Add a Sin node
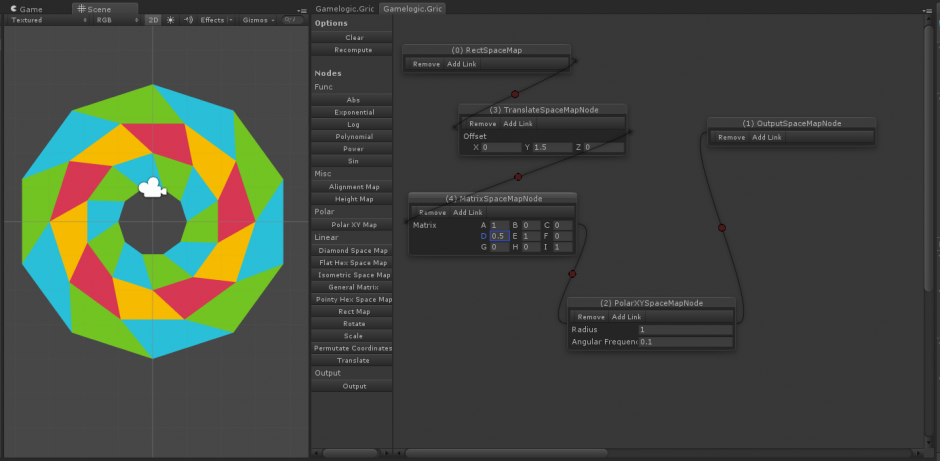The image size is (940, 461). click(x=352, y=161)
